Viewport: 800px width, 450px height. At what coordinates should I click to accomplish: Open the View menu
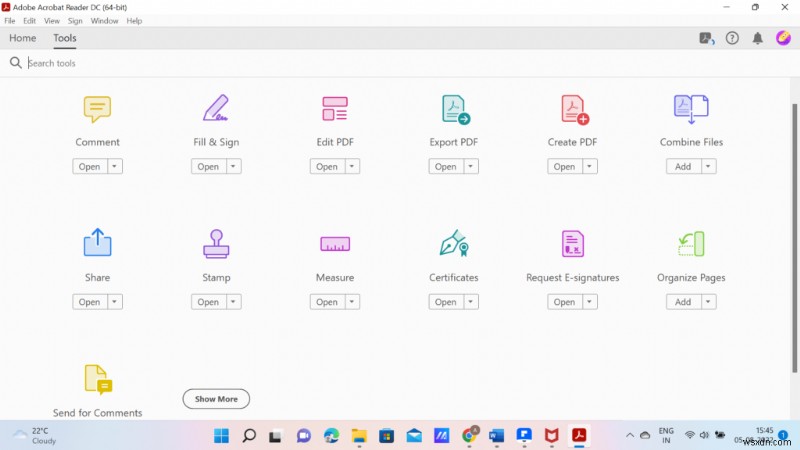[52, 21]
